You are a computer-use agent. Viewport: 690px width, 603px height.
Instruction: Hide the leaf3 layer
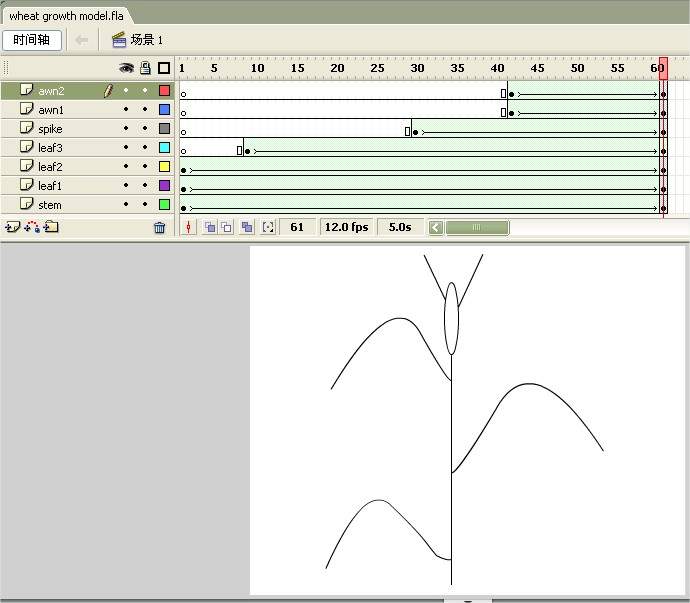pyautogui.click(x=126, y=147)
